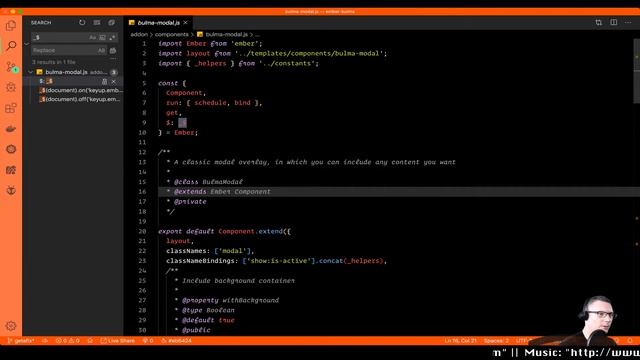The height and width of the screenshot is (360, 640).
Task: Click '_helpers' import on line 3
Action: click(211, 64)
